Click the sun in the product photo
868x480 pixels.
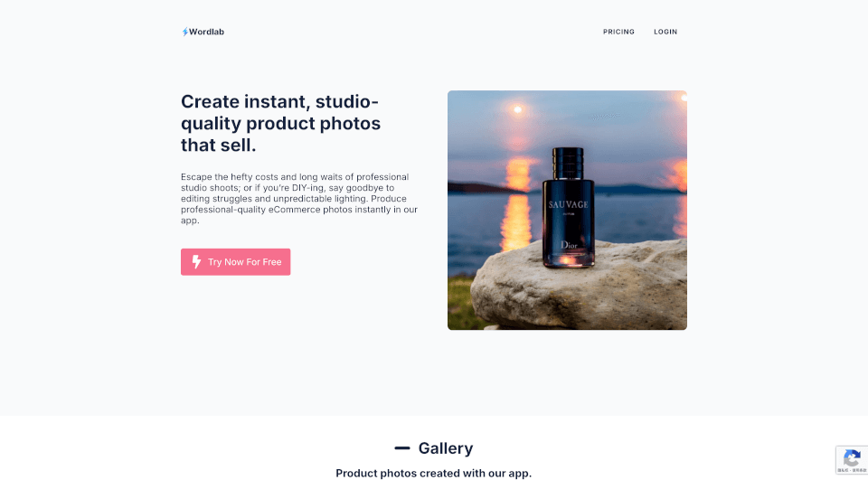(517, 109)
